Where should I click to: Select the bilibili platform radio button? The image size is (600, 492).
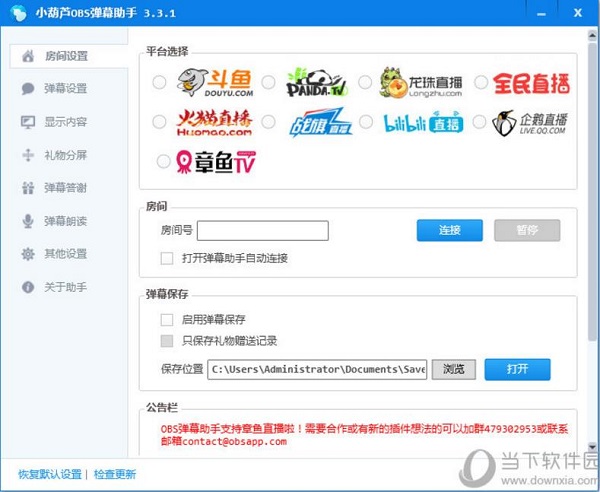tap(366, 122)
